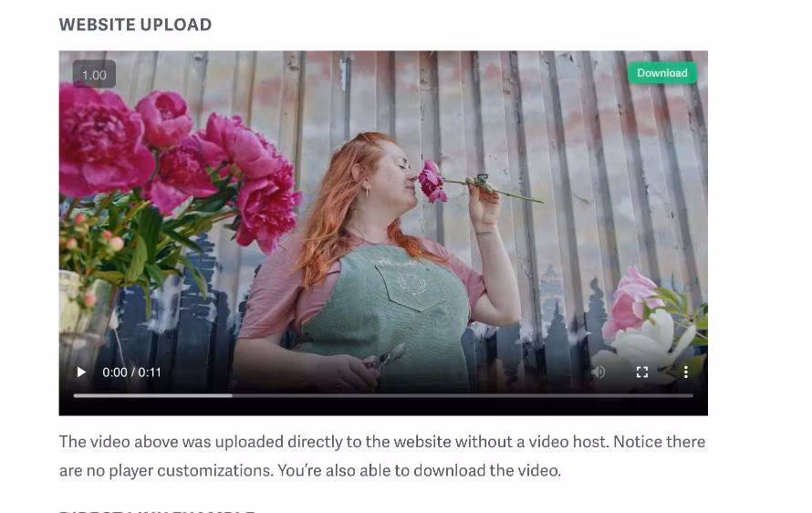Click the WEBSITE UPLOAD heading
This screenshot has width=812, height=513.
135,25
